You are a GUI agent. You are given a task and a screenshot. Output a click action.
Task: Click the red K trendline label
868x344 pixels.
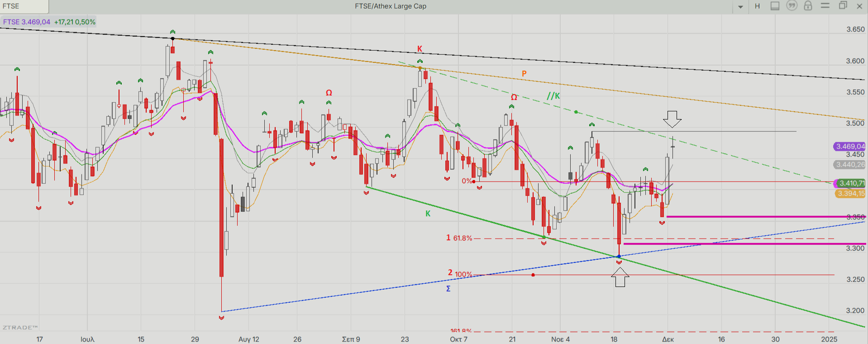[420, 49]
